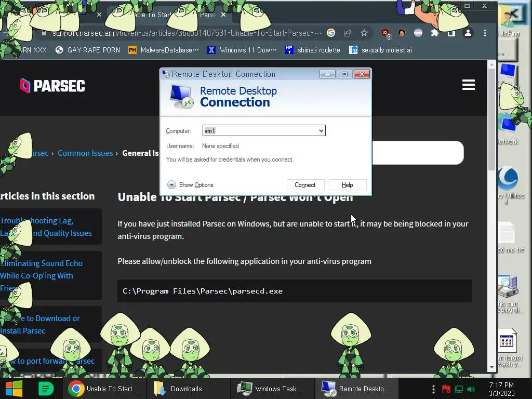
Task: Open MalwareDatabase bookmark
Action: point(164,50)
